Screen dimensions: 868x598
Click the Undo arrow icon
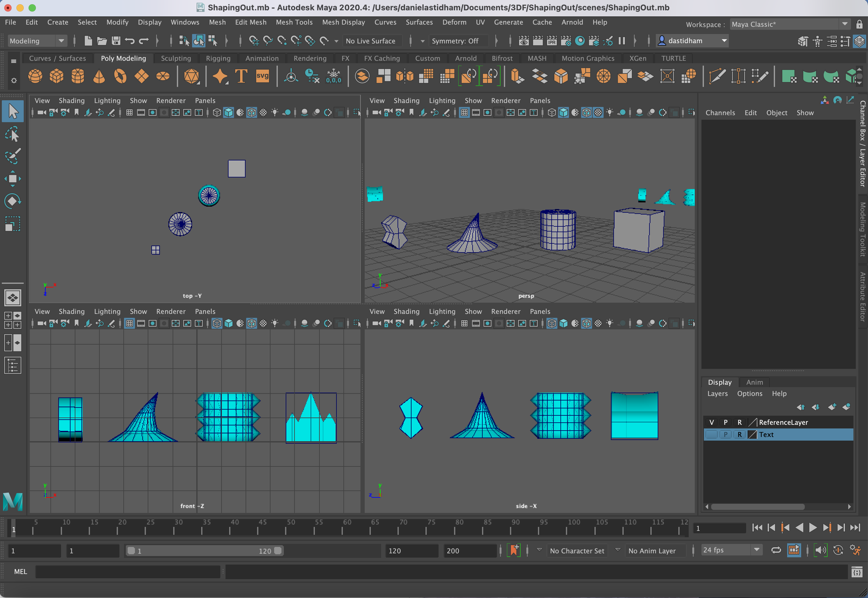click(x=130, y=40)
